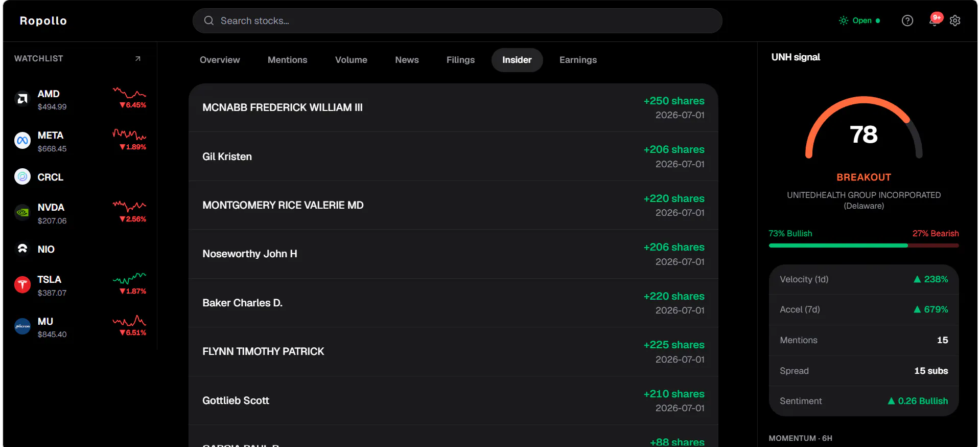This screenshot has width=980, height=447.
Task: Click the bullish bearish sentiment bar
Action: click(x=864, y=245)
